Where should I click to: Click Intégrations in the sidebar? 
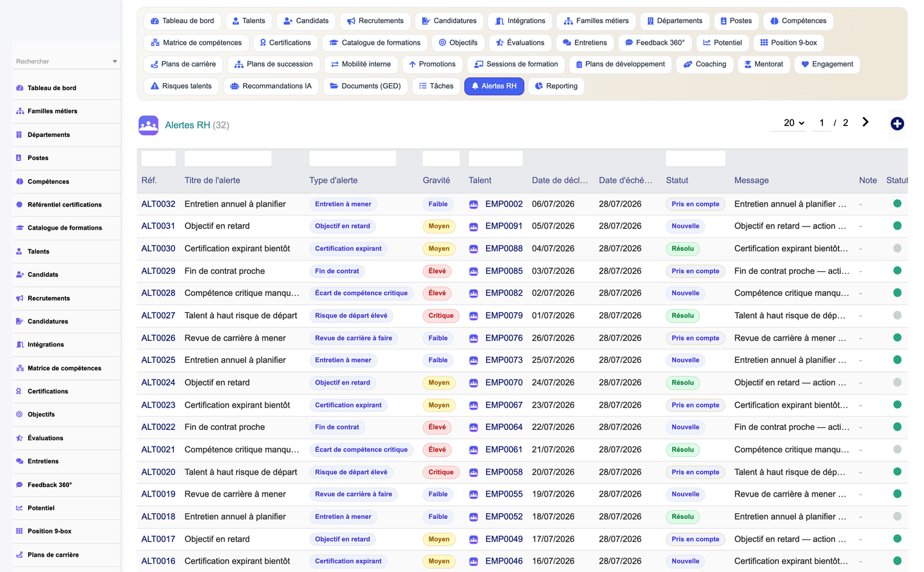[x=45, y=345]
